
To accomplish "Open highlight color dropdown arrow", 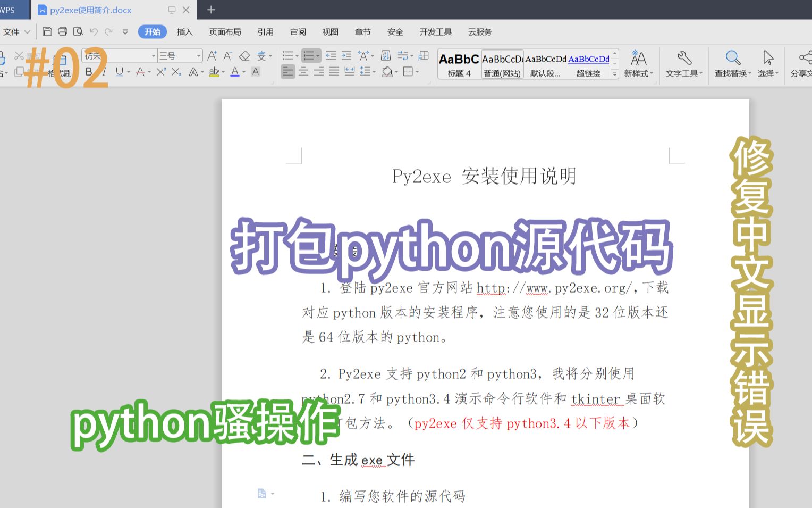I will [x=223, y=72].
